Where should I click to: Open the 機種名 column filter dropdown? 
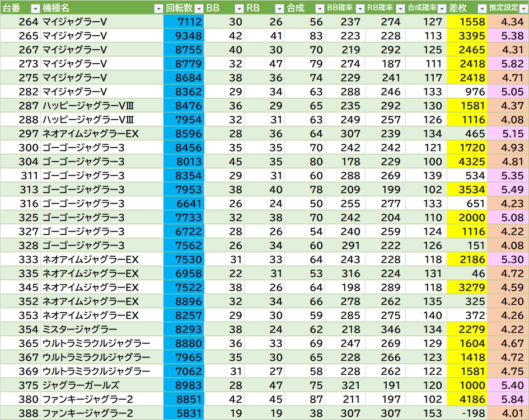point(158,8)
